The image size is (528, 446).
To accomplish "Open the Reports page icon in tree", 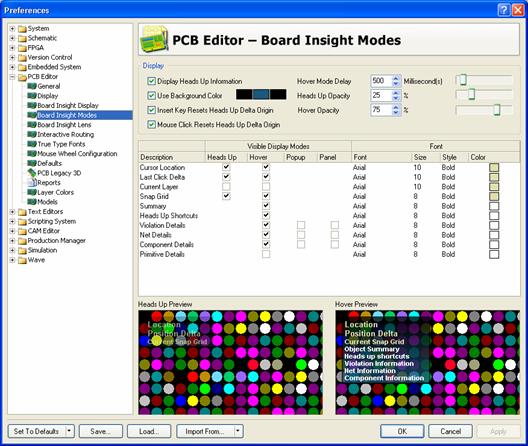I will 32,183.
